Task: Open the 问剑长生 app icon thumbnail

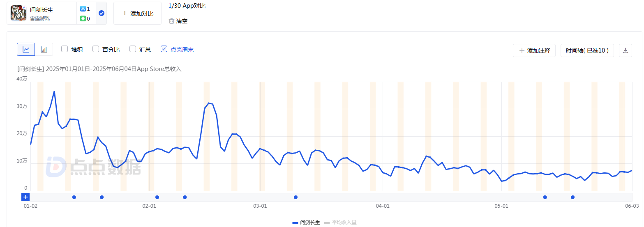Action: point(18,13)
